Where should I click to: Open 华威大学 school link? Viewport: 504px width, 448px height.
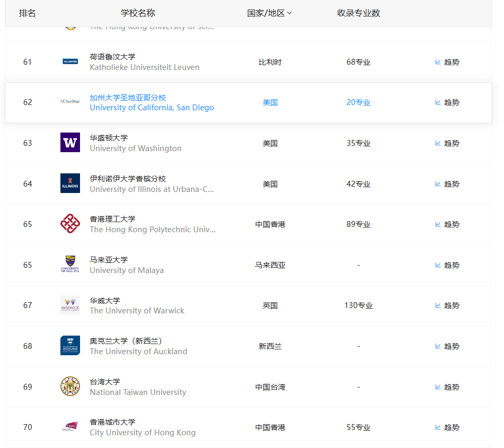(105, 301)
